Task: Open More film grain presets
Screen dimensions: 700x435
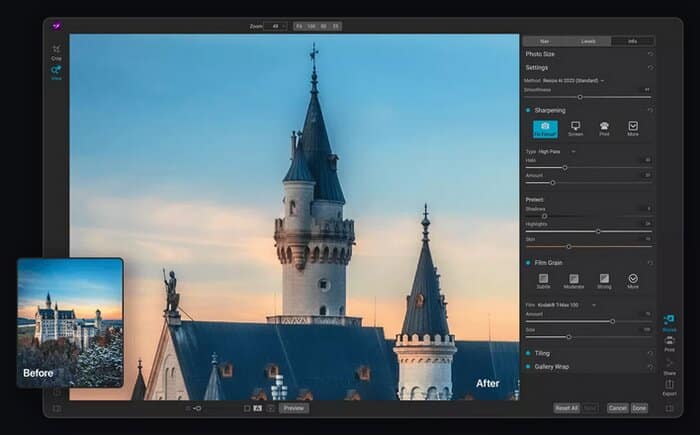Action: (633, 281)
